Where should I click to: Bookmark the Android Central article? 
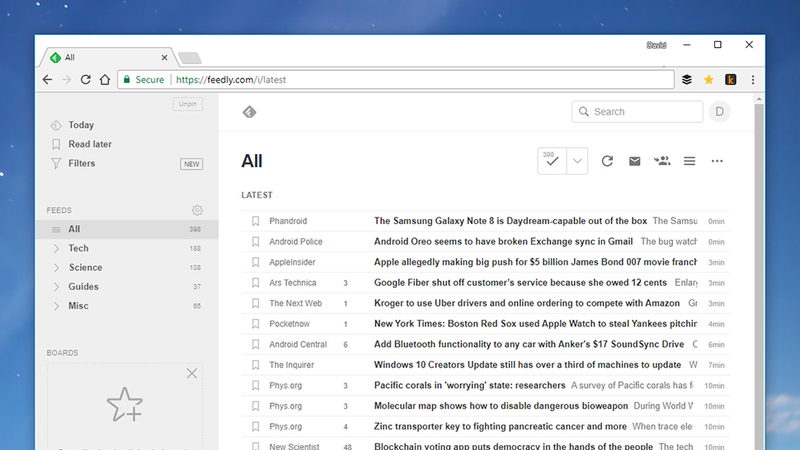click(256, 344)
